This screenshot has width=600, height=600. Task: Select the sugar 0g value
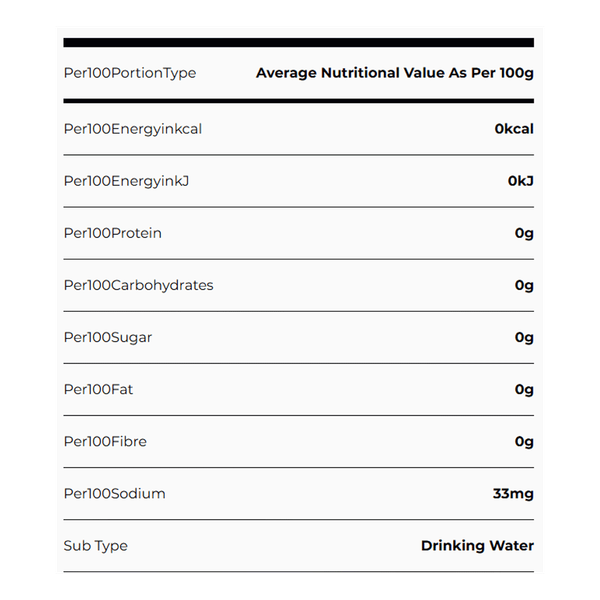click(x=524, y=337)
